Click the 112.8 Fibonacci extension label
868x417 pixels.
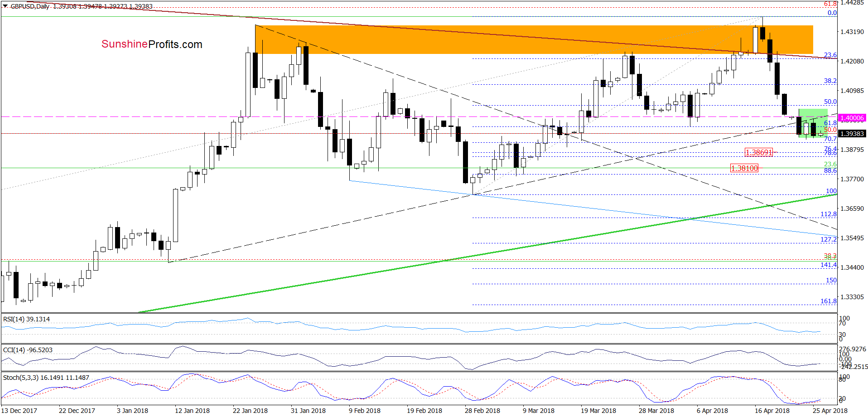pos(829,214)
